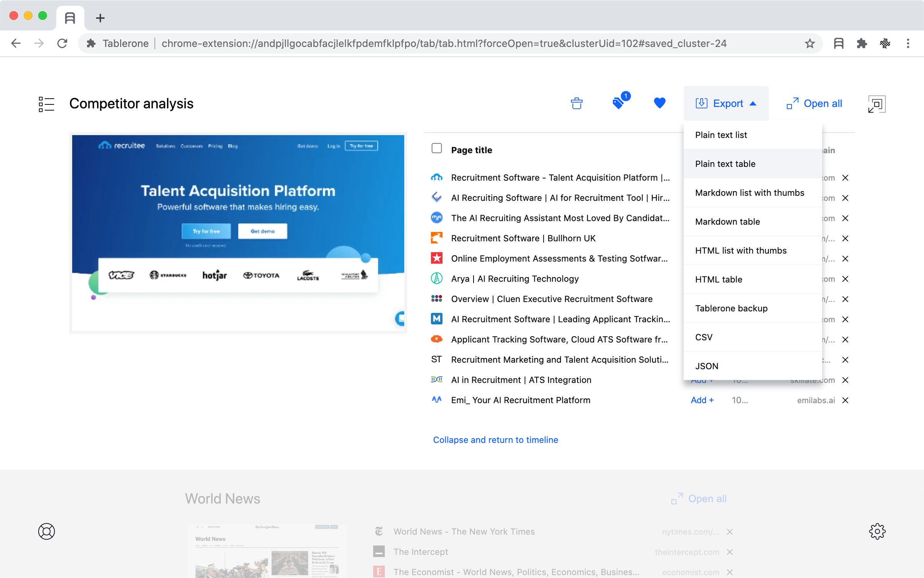Toggle checkbox for Recruitment Software row
The height and width of the screenshot is (578, 924).
(x=437, y=177)
